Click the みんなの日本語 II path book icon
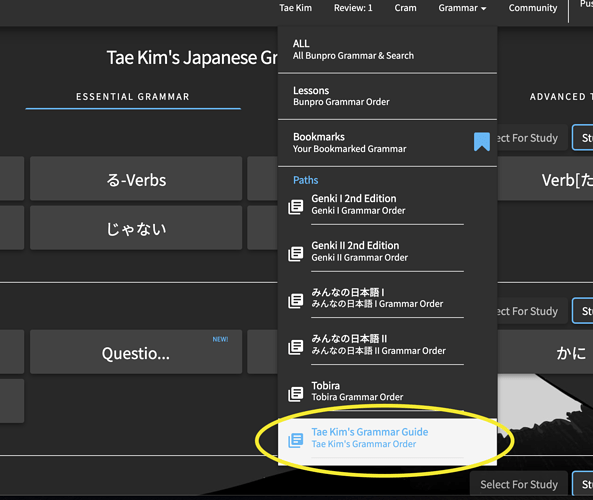 click(296, 347)
